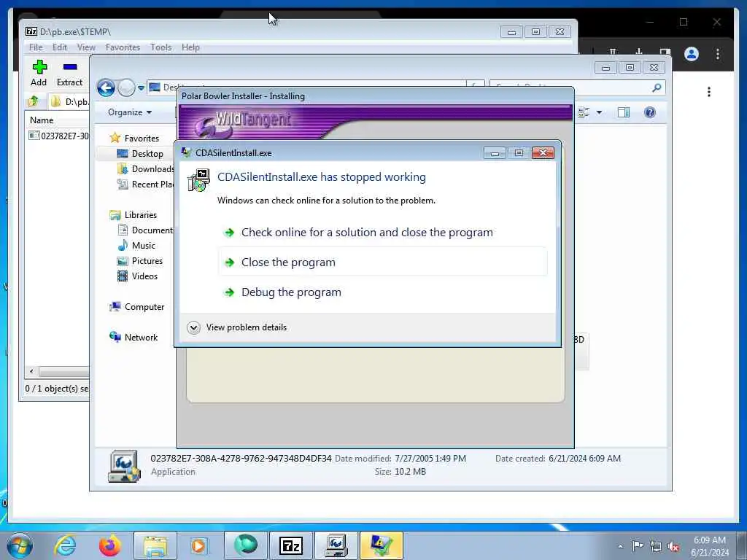This screenshot has height=560, width=747.
Task: Click the muted volume tray icon
Action: pos(673,546)
